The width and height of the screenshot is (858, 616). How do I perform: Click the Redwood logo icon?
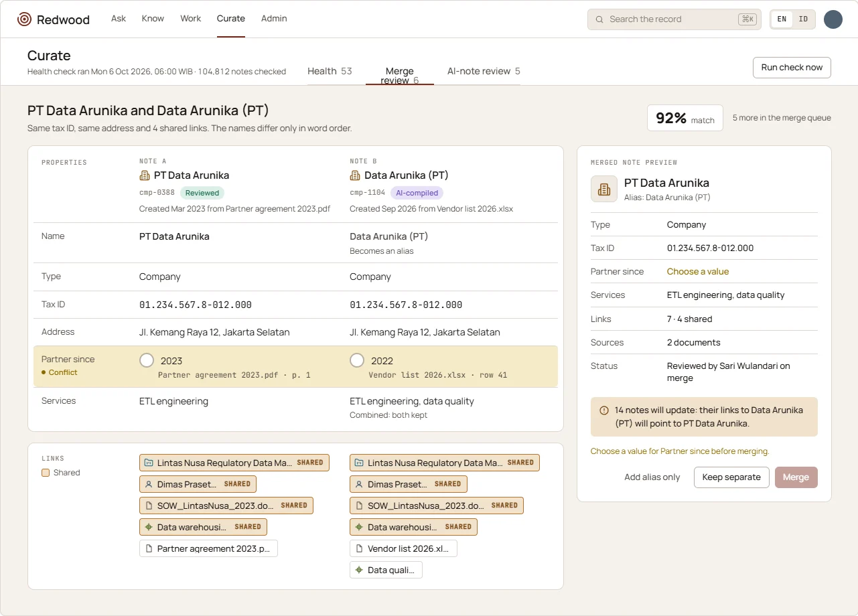(24, 19)
